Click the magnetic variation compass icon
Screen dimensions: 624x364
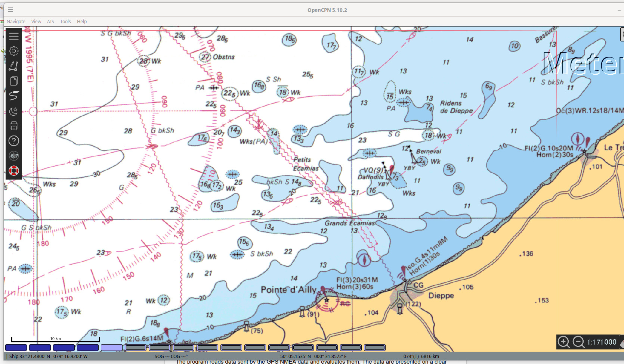pyautogui.click(x=14, y=156)
